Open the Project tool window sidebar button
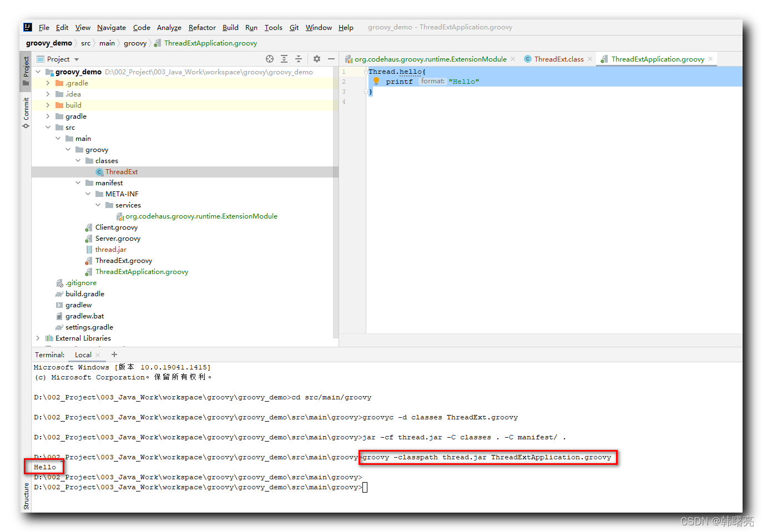The height and width of the screenshot is (532, 762). (x=26, y=70)
